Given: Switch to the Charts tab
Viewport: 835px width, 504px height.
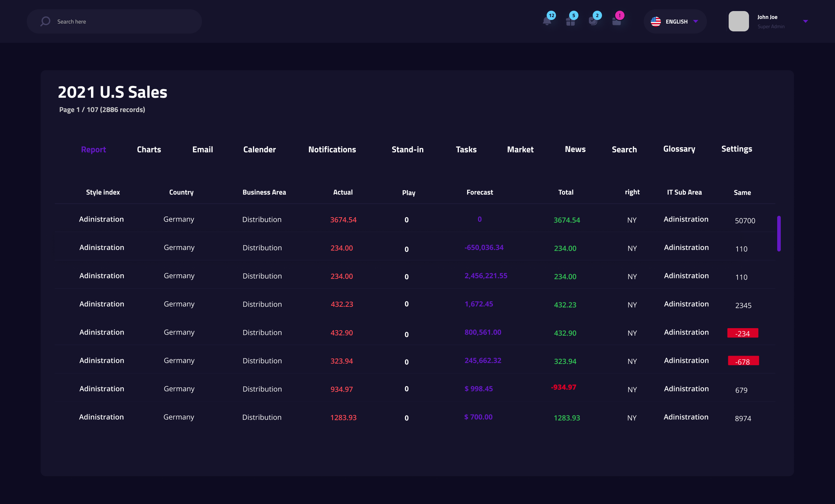Looking at the screenshot, I should 149,149.
